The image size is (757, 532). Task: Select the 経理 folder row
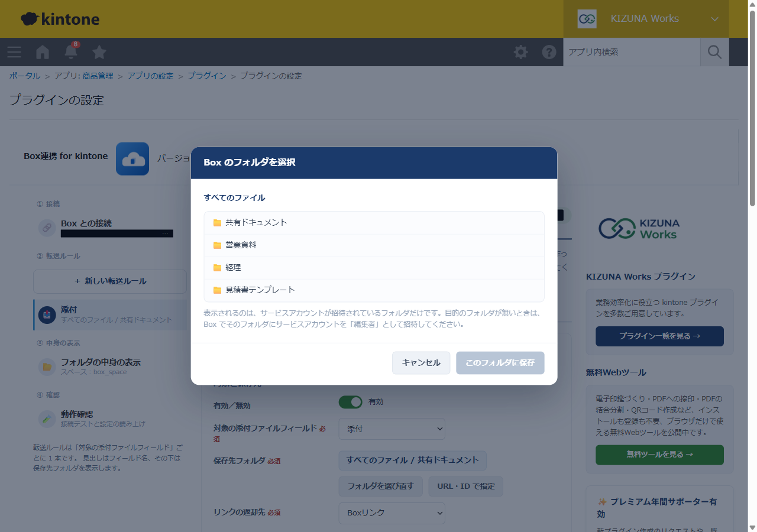[374, 268]
